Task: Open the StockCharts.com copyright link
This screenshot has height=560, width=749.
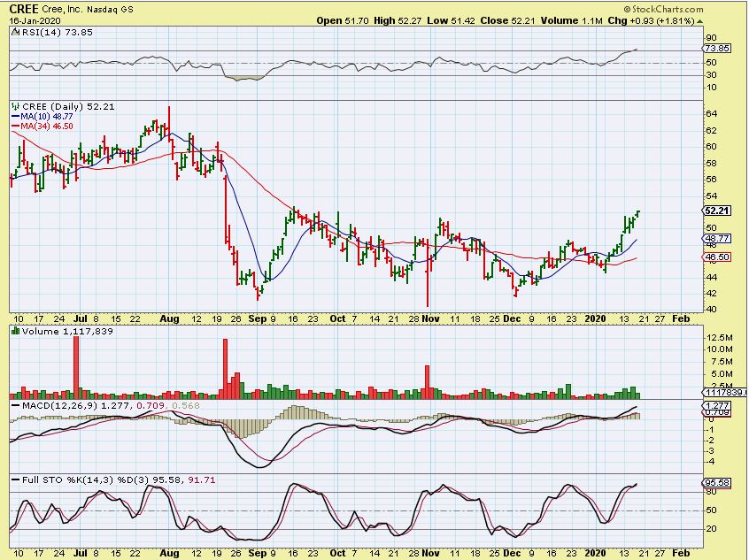Action: click(663, 9)
